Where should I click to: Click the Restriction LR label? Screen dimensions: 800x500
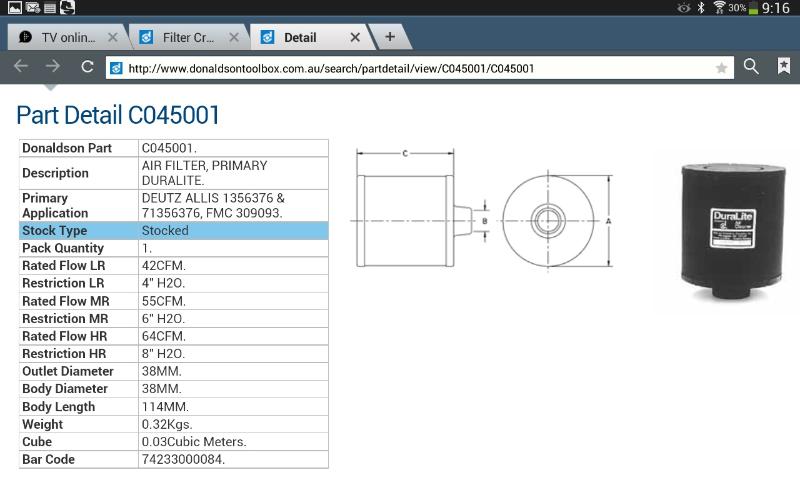(x=63, y=283)
